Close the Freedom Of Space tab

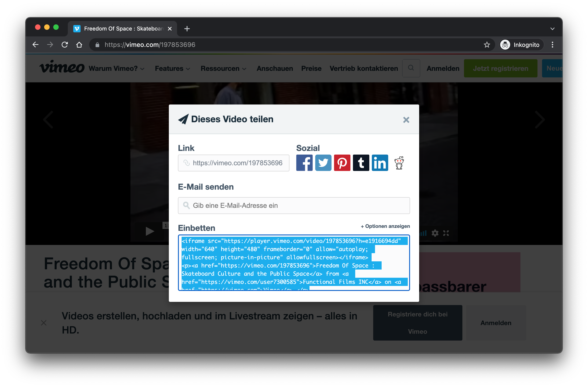click(170, 29)
